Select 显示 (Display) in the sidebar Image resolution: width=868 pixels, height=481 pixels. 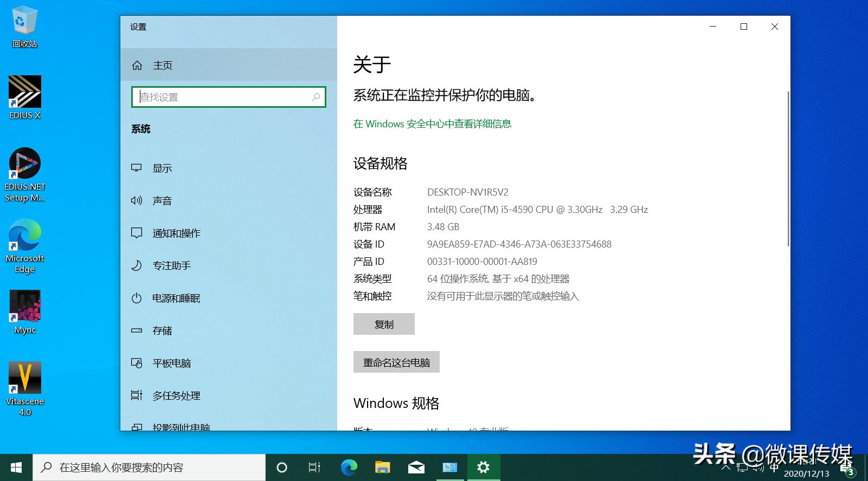tap(162, 168)
